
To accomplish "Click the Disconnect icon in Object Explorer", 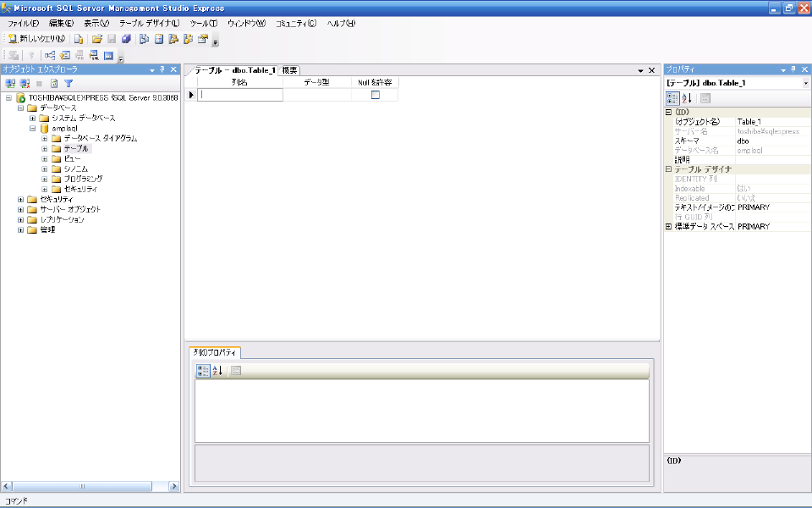I will [25, 84].
